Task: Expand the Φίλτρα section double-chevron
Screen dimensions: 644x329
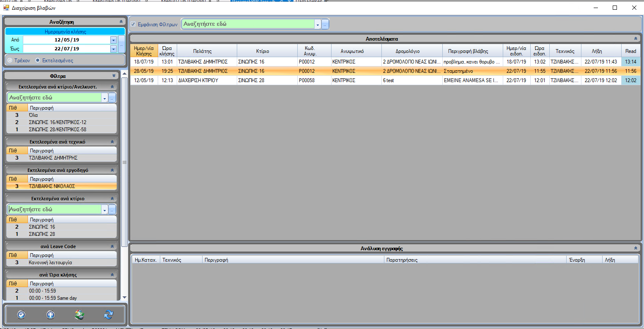Action: tap(114, 76)
